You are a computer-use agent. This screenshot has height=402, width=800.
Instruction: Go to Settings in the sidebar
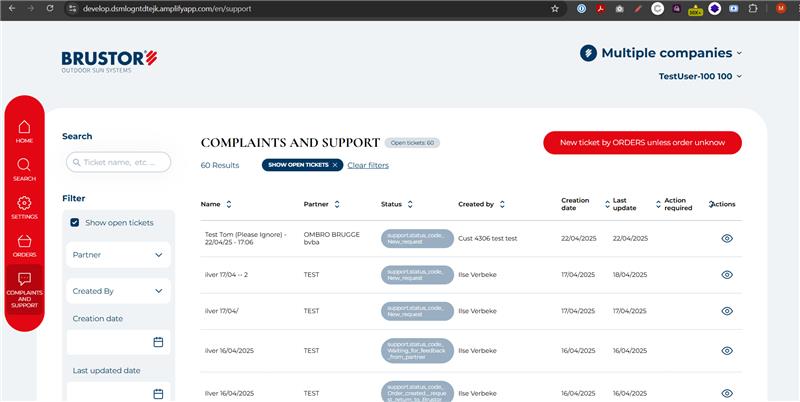coord(24,207)
